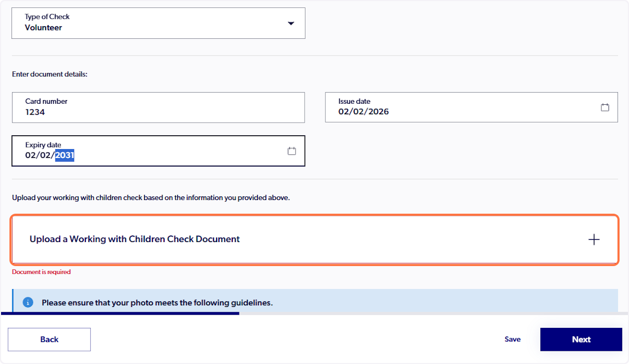Click the Type of Check dropdown arrow
Viewport: 629px width, 364px height.
pyautogui.click(x=290, y=23)
